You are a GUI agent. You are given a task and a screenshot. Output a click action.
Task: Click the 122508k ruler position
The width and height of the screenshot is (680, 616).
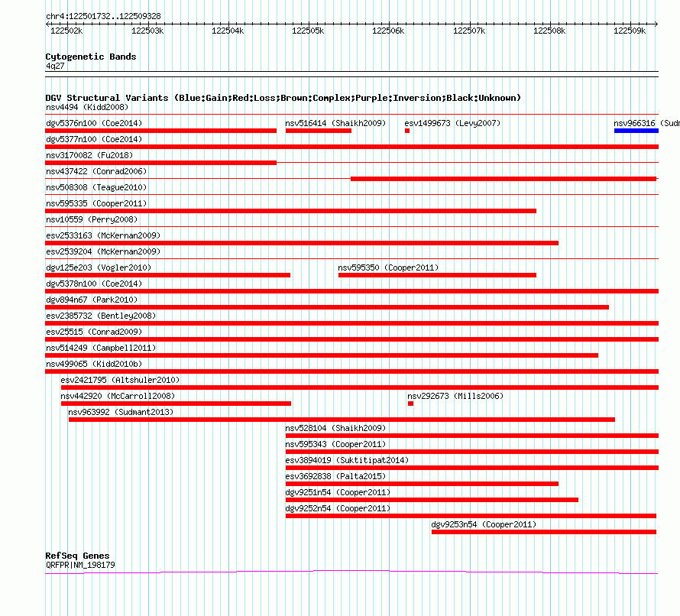[549, 31]
